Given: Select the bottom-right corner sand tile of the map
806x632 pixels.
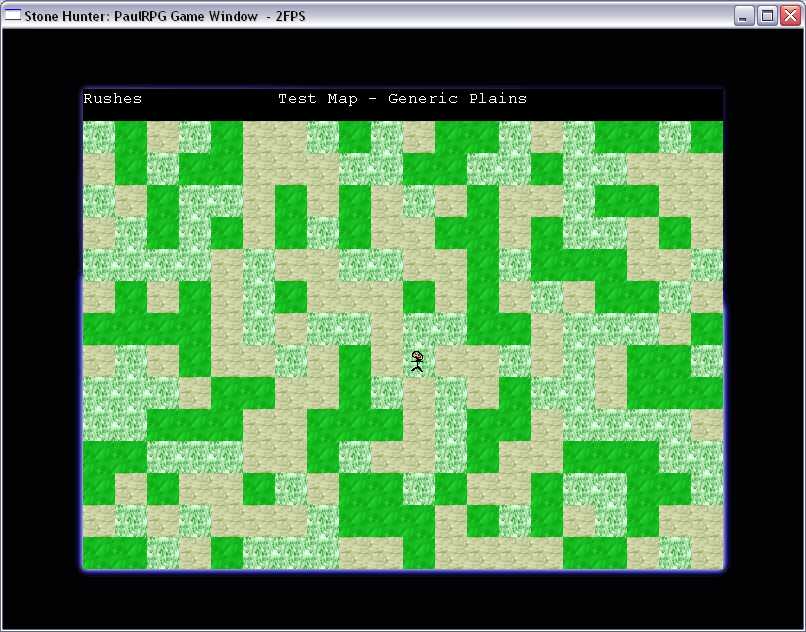Looking at the screenshot, I should point(707,553).
